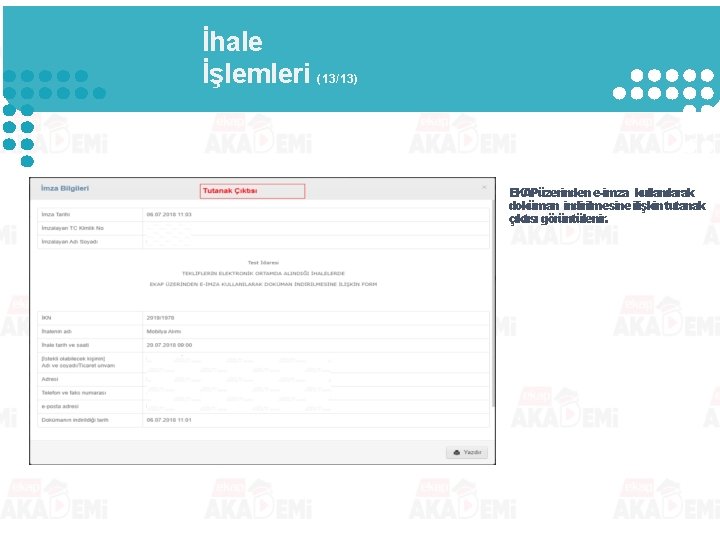
Task: Click the Test İdaresi heading
Action: 263,263
